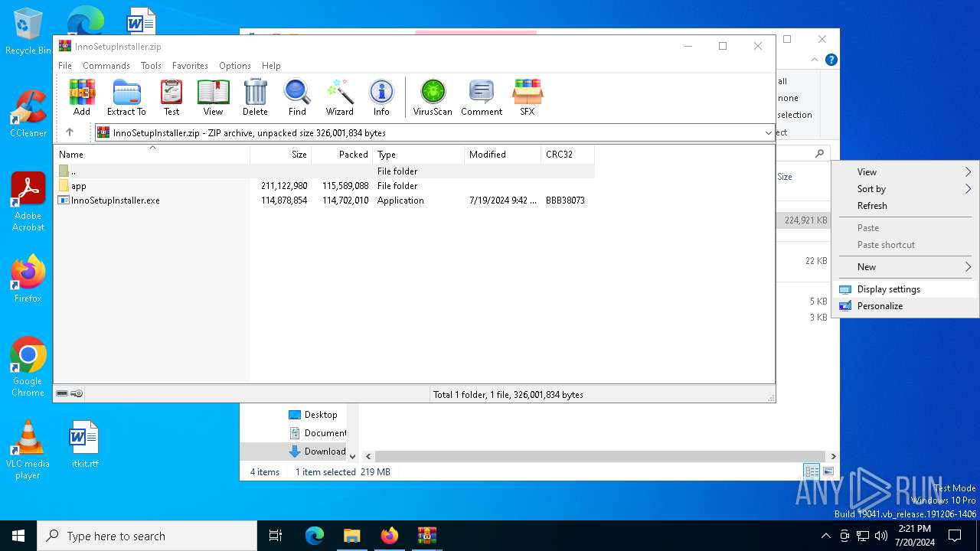980x551 pixels.
Task: Click Explorer horizontal scrollbar right arrow
Action: (x=833, y=456)
